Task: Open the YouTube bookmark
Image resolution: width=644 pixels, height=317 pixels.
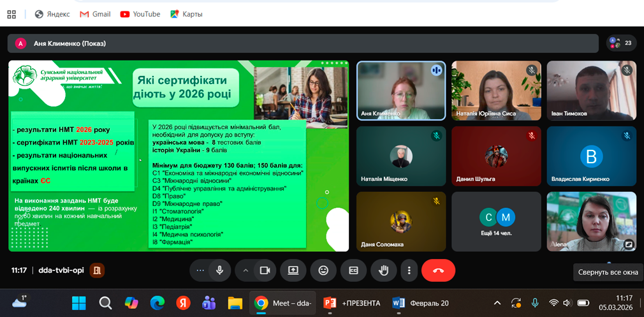Action: click(140, 13)
